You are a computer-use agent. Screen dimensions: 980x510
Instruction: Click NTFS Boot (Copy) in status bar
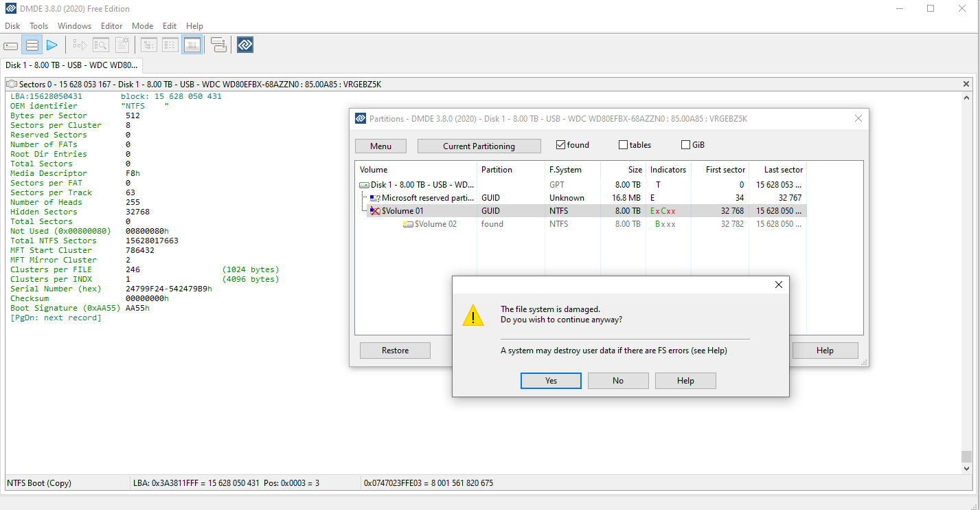[x=39, y=483]
